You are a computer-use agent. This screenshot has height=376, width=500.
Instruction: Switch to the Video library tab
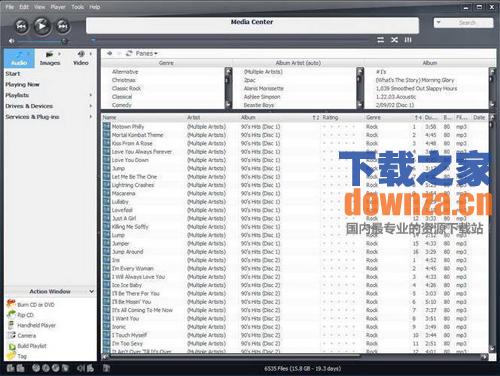81,58
